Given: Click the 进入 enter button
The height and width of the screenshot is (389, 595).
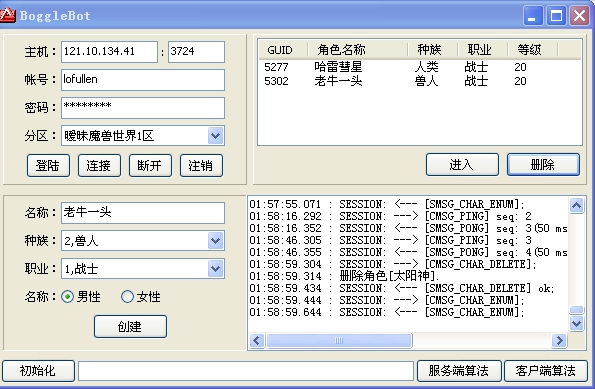Looking at the screenshot, I should point(462,164).
